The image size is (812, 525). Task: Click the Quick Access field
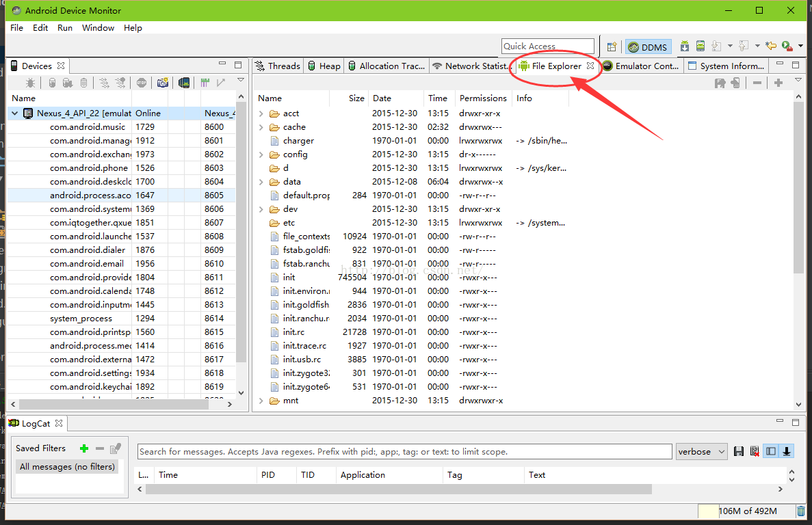click(x=547, y=46)
